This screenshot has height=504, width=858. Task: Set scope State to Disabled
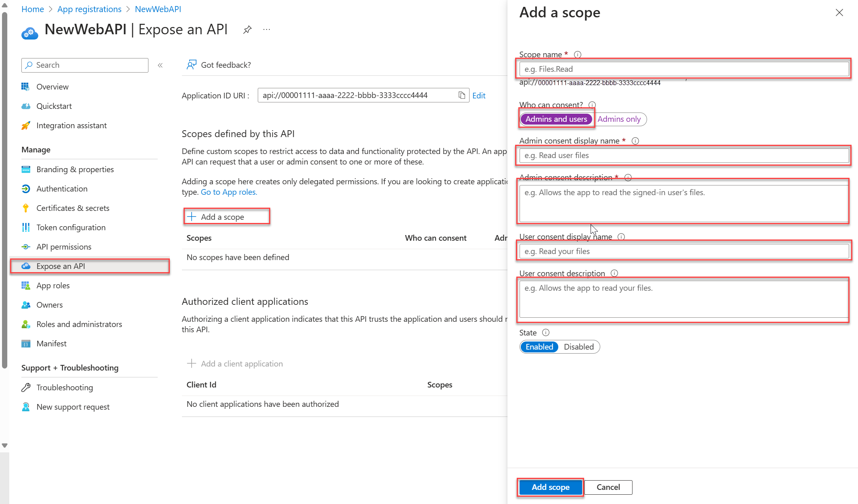tap(578, 347)
